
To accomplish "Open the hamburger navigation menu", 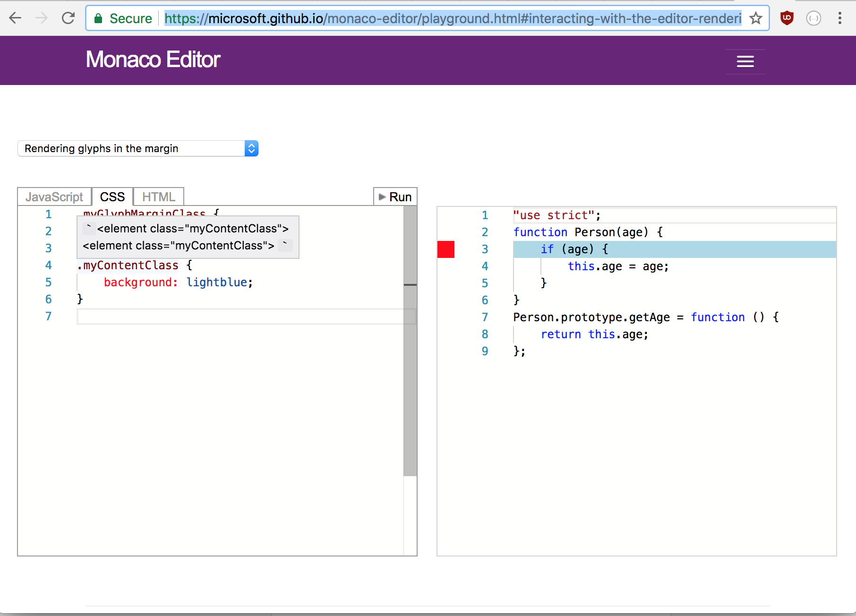I will pos(745,61).
